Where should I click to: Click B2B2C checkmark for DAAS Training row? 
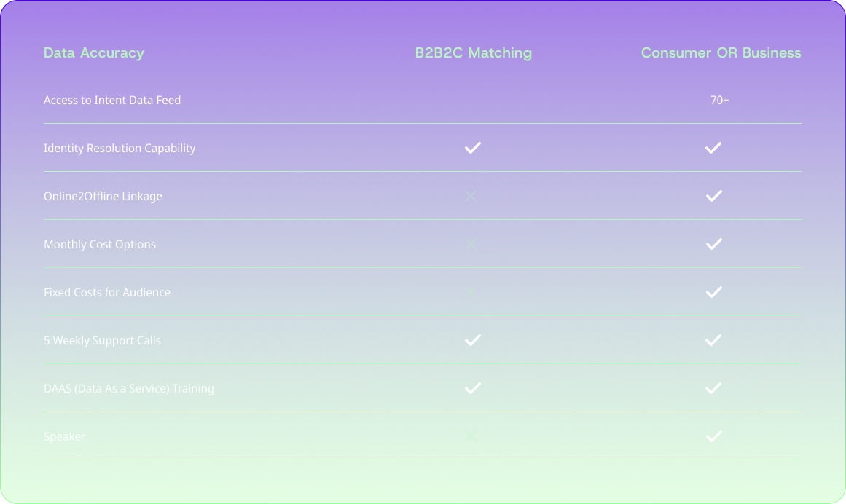(x=473, y=388)
